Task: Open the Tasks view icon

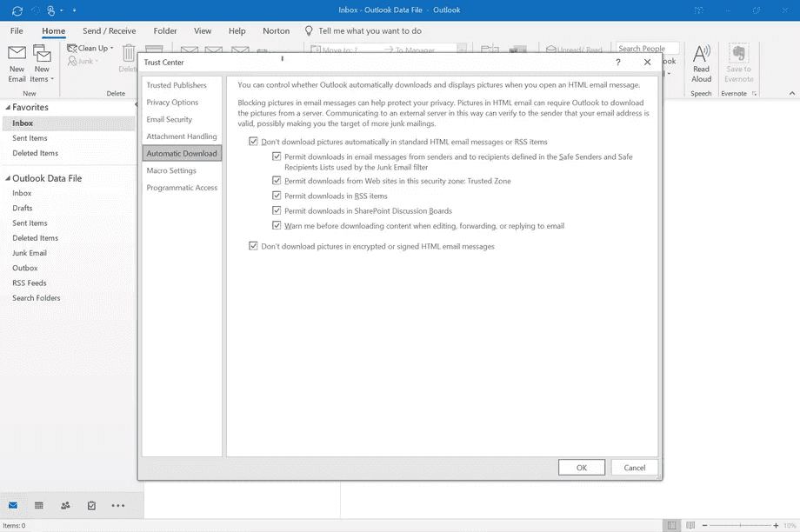Action: click(91, 505)
